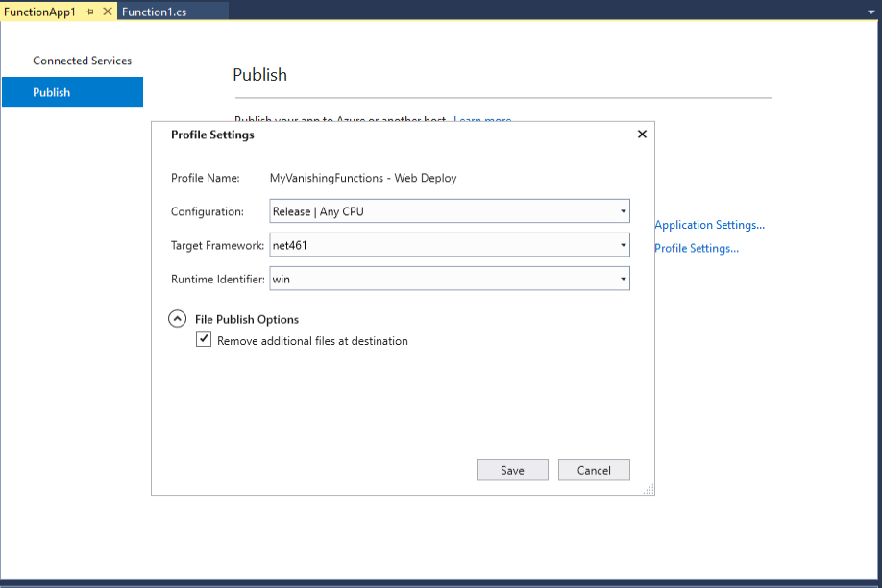Open the Runtime Identifier dropdown
Screen dimensions: 882x588
click(x=450, y=279)
